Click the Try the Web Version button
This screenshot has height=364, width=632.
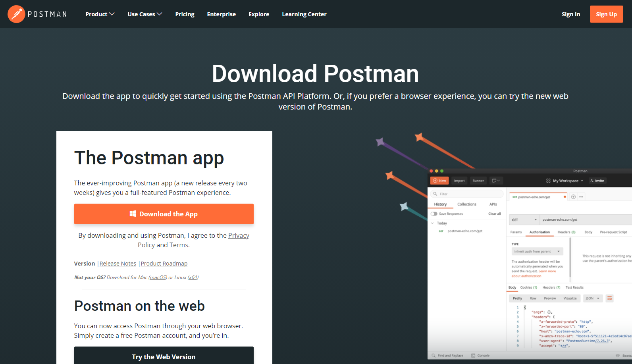pos(164,356)
